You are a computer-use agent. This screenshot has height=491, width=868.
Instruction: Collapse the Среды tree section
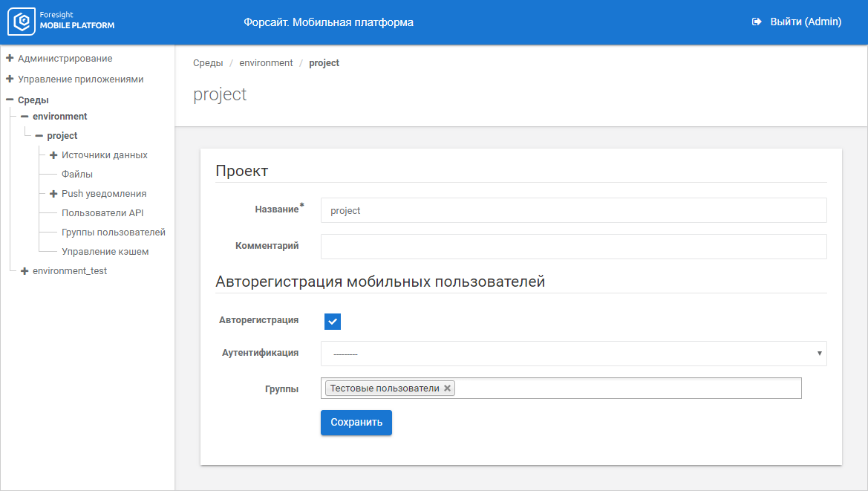click(x=10, y=100)
